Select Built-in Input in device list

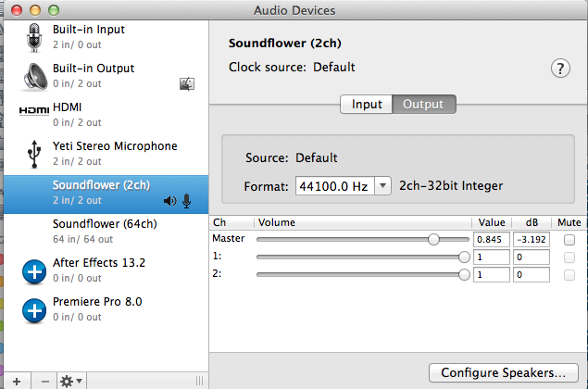[x=106, y=37]
